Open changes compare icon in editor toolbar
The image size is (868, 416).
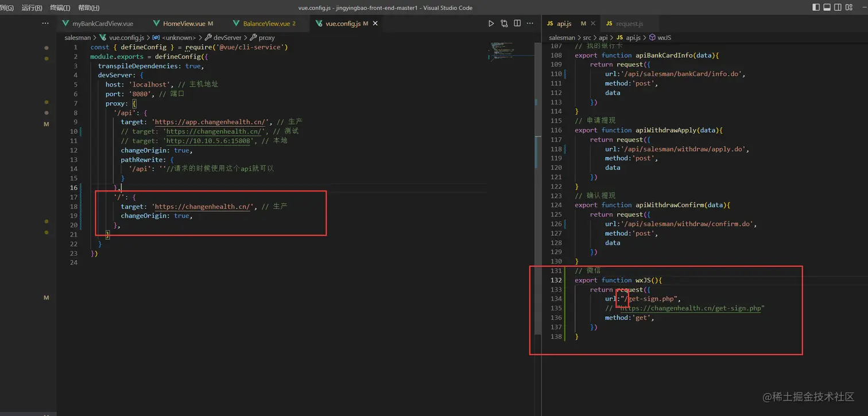pos(504,24)
